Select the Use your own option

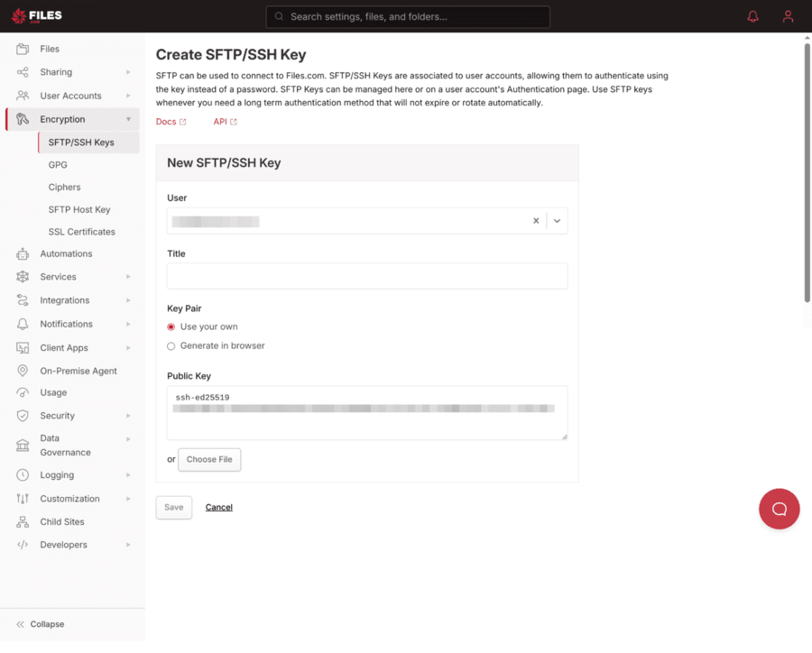tap(171, 326)
